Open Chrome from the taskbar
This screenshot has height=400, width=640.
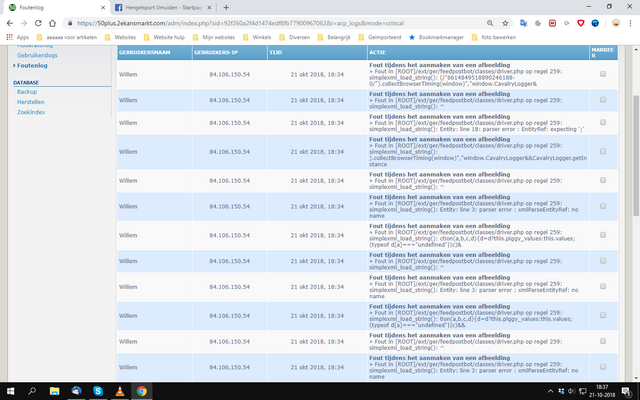pos(142,391)
